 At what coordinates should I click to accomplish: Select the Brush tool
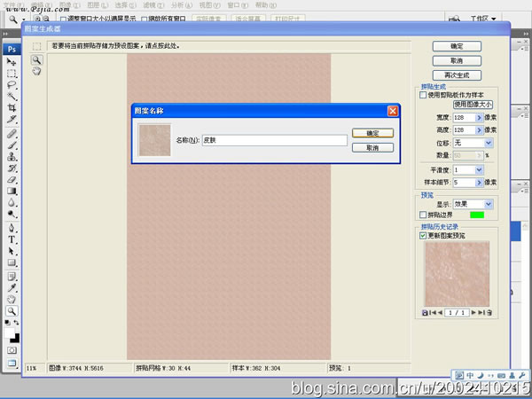point(12,145)
